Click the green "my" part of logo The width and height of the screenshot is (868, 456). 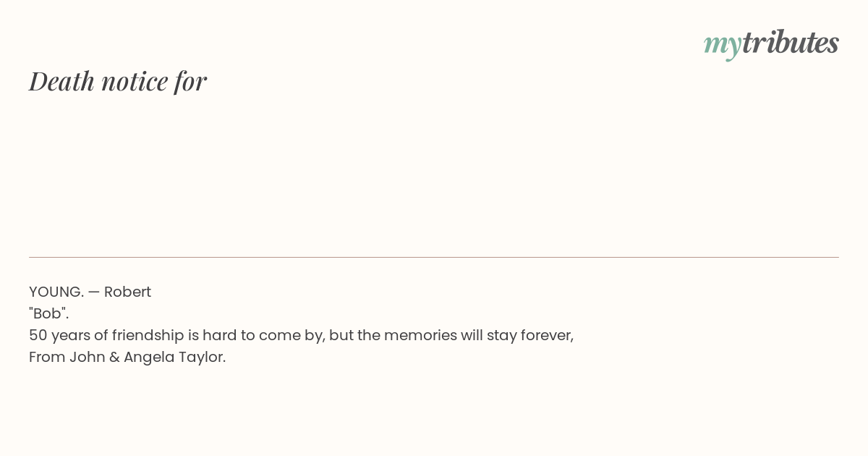pos(723,46)
